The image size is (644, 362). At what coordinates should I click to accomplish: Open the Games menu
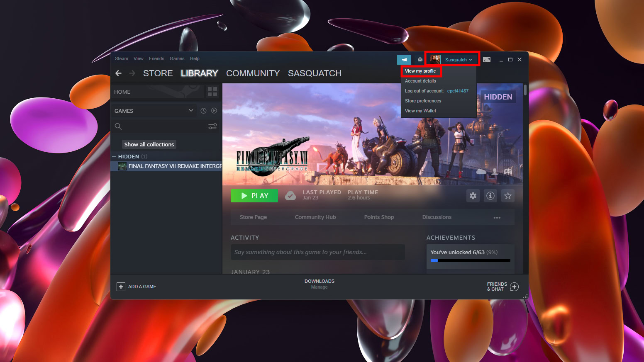pos(177,58)
